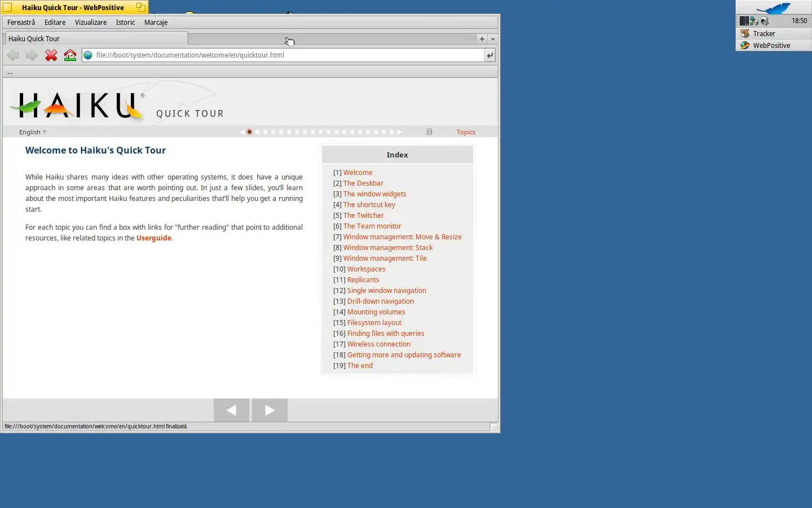Open the network status tray icon

click(754, 21)
